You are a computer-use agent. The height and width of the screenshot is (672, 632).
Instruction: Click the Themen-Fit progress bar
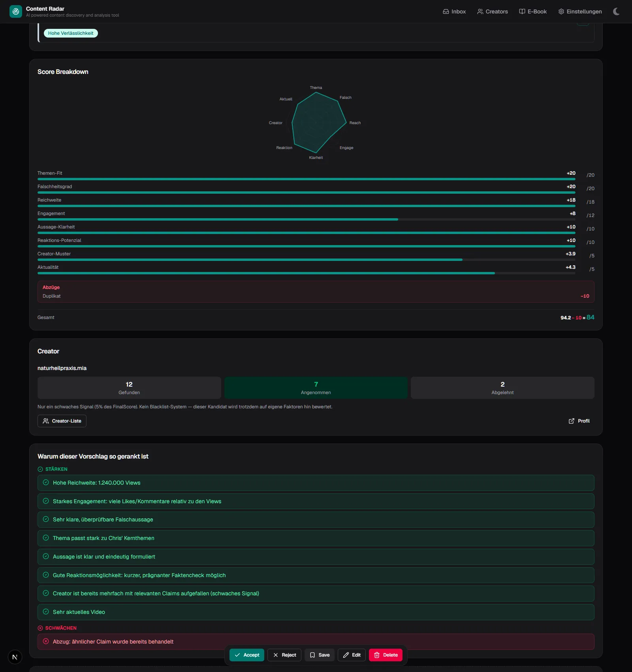[x=307, y=179]
